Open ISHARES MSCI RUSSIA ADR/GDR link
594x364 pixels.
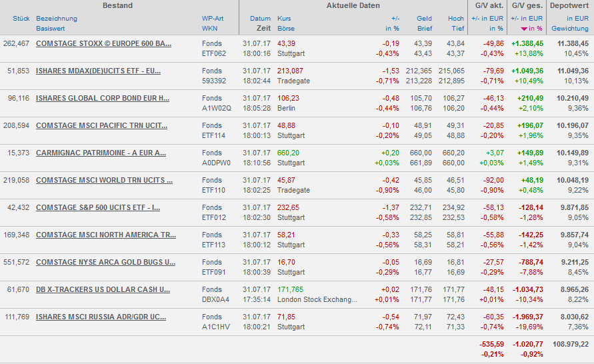coord(101,317)
